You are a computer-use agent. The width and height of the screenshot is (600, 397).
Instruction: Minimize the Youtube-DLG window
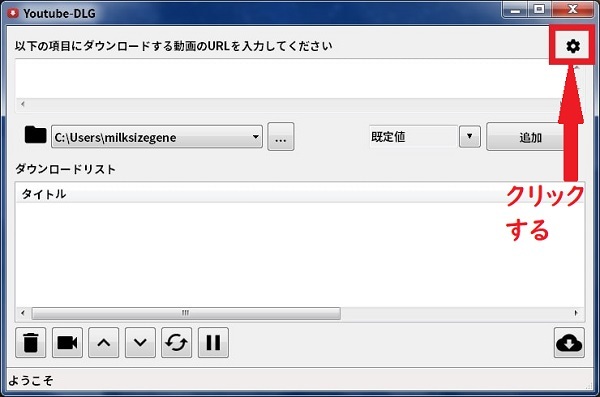tap(515, 10)
